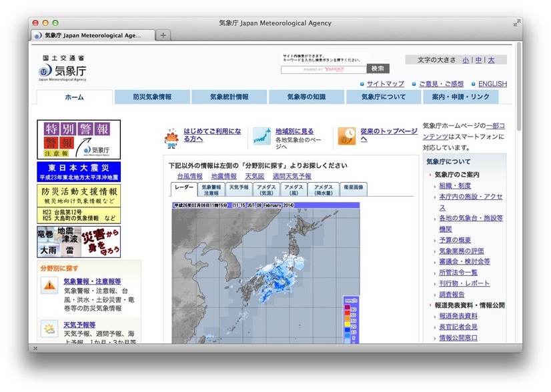Open the 調査報告 sidebar link
The image size is (551, 392).
(452, 295)
